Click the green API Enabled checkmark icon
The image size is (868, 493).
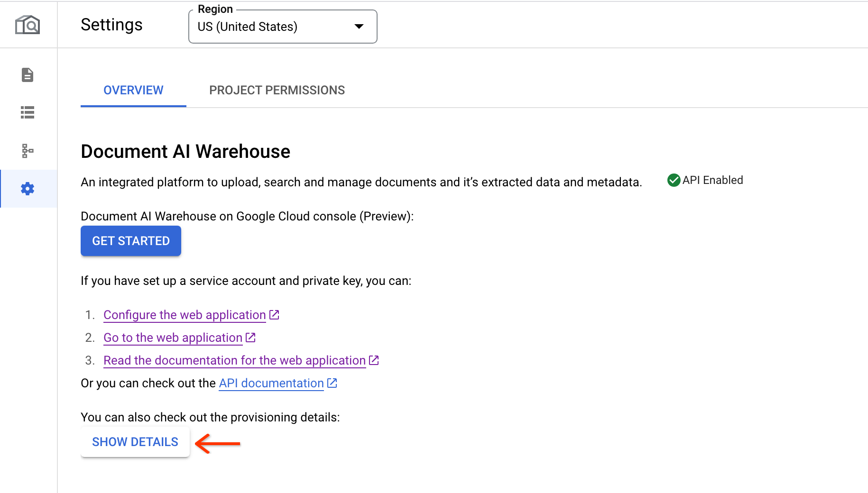pos(674,180)
